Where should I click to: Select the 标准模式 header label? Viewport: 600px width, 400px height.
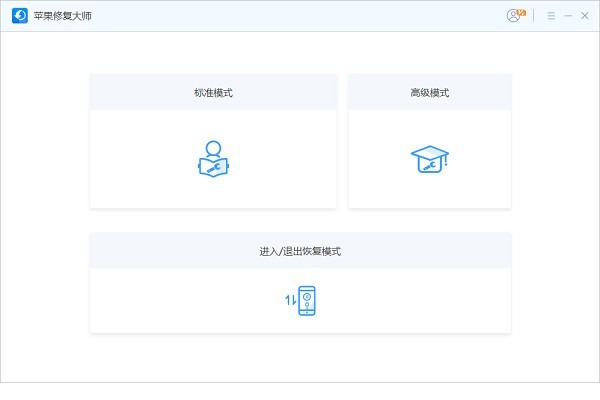click(213, 93)
